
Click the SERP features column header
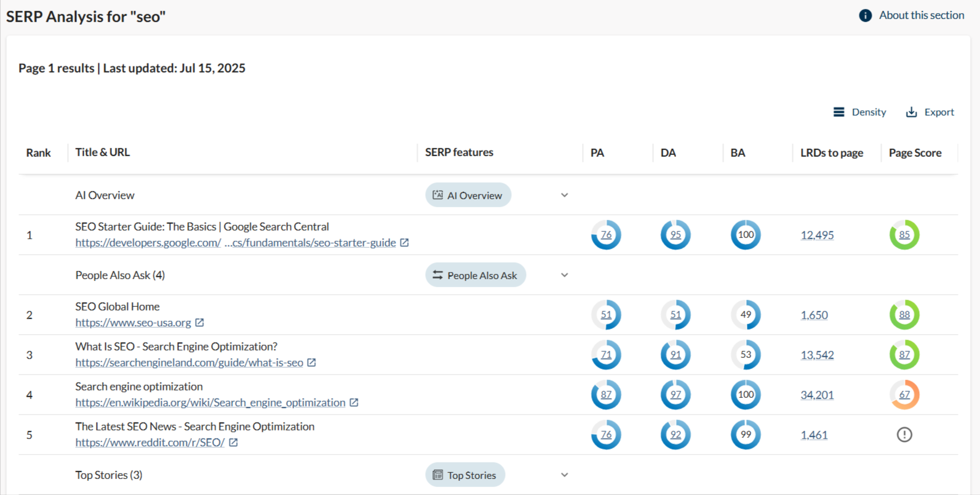coord(459,152)
